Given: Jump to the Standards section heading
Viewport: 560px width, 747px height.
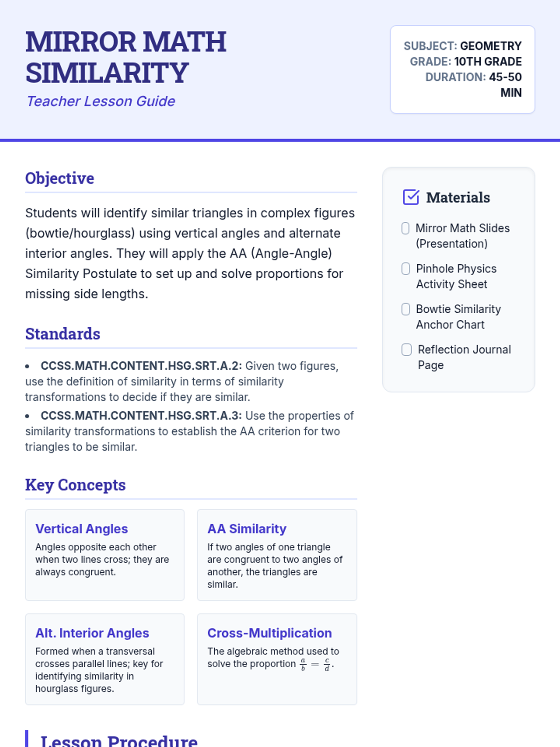Looking at the screenshot, I should (x=63, y=334).
